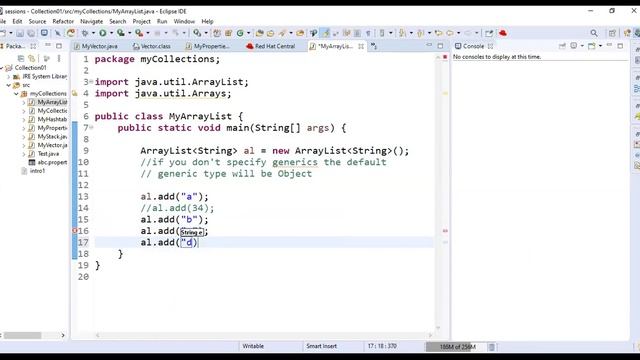Click line 10 generics comment text
Screen dimensions: 640x360
[x=263, y=162]
